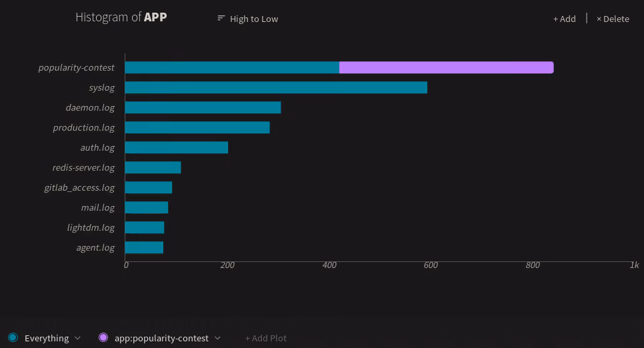
Task: Select the mail.log axis label
Action: pyautogui.click(x=98, y=207)
